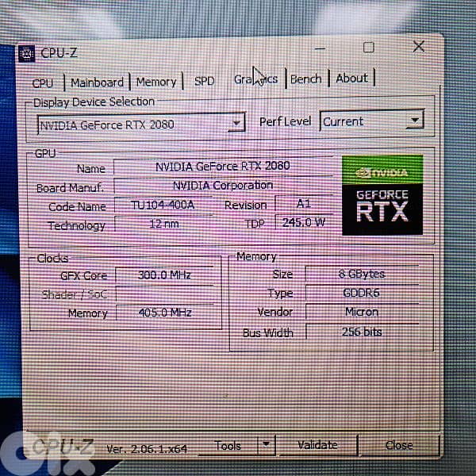This screenshot has width=476, height=476.
Task: Click the NVIDIA Corporation board manufacturer value
Action: pyautogui.click(x=223, y=186)
